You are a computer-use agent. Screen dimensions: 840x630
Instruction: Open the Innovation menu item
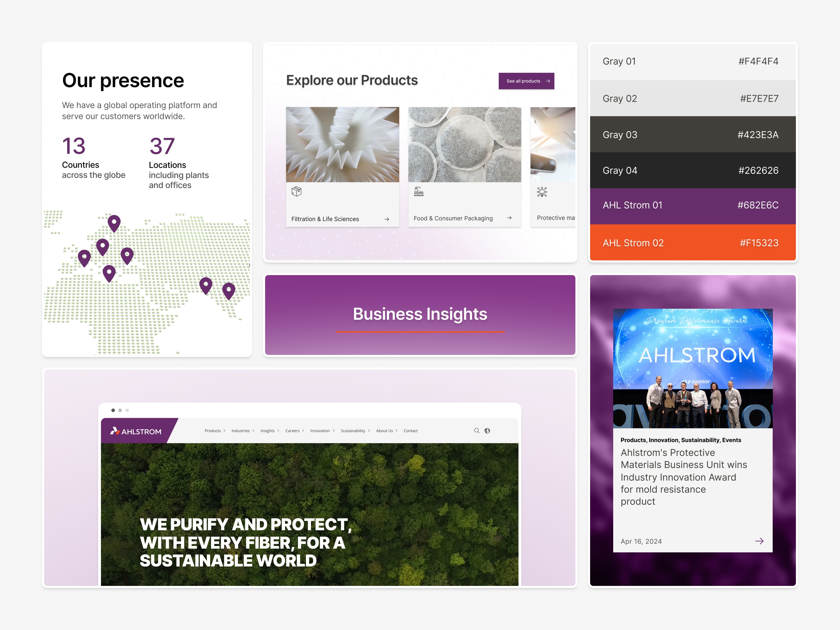point(320,431)
